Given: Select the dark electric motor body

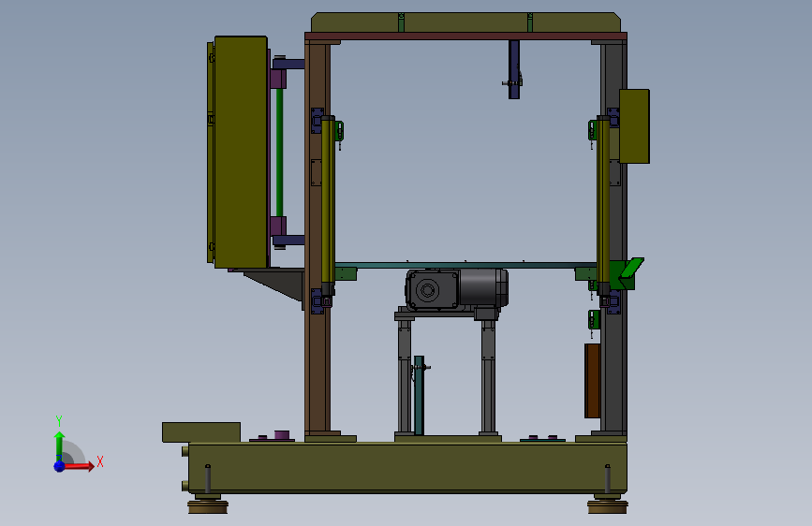Looking at the screenshot, I should click(482, 288).
